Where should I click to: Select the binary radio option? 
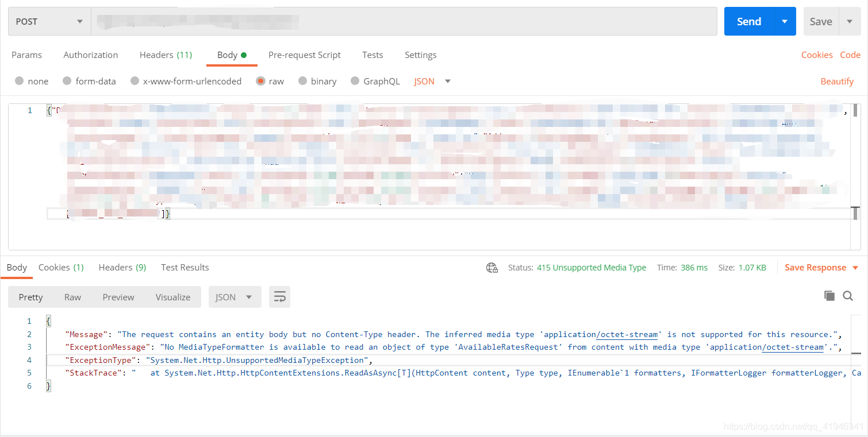pos(302,81)
